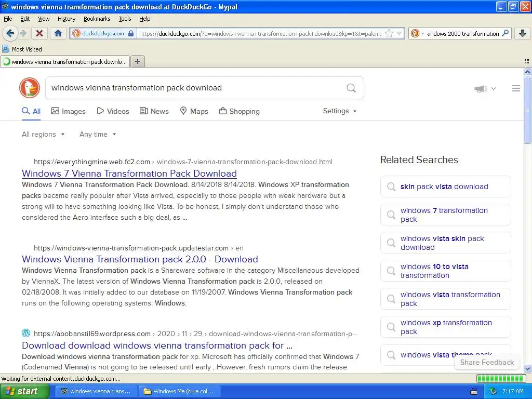Click the keyboard tray icon
This screenshot has width=532, height=399.
tap(474, 392)
